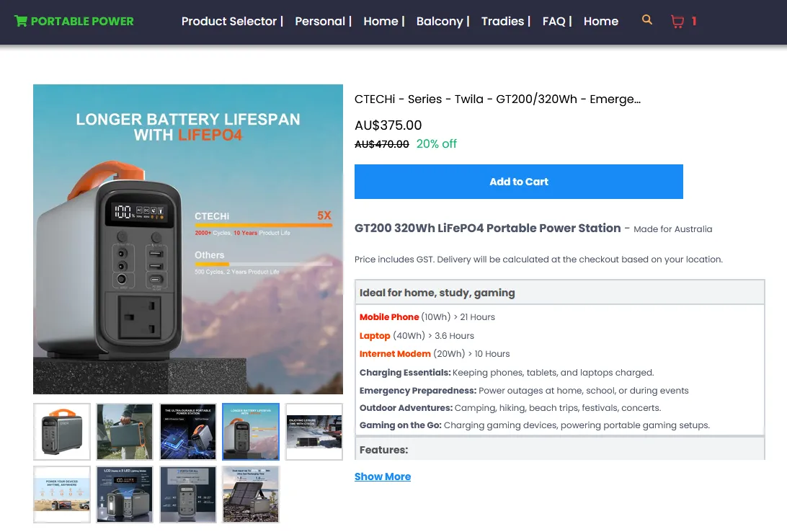Click the GT200 320Wh LiFePO4 Portable Power Station heading
787x532 pixels.
(x=487, y=229)
